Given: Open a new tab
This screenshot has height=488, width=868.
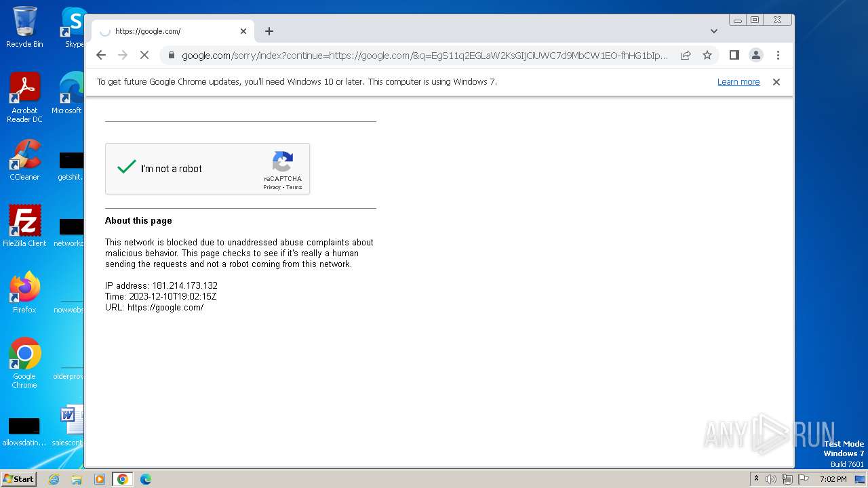Looking at the screenshot, I should tap(269, 31).
